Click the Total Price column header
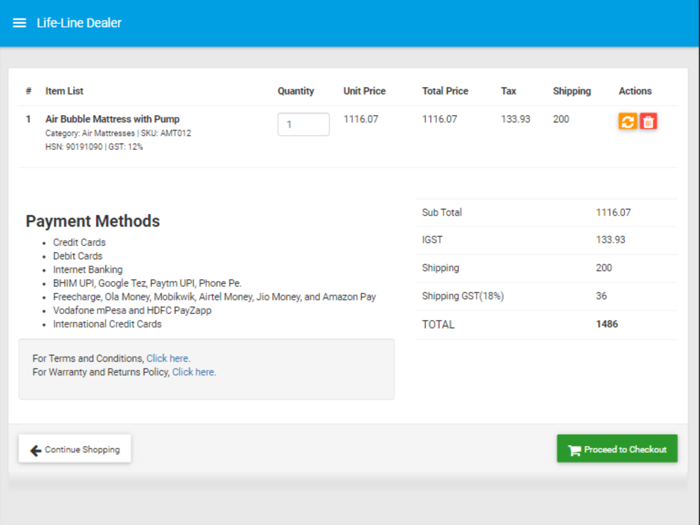700x525 pixels. [445, 91]
